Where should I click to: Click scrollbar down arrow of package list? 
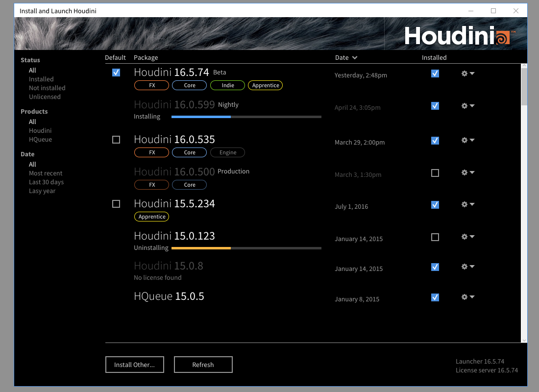coord(524,341)
